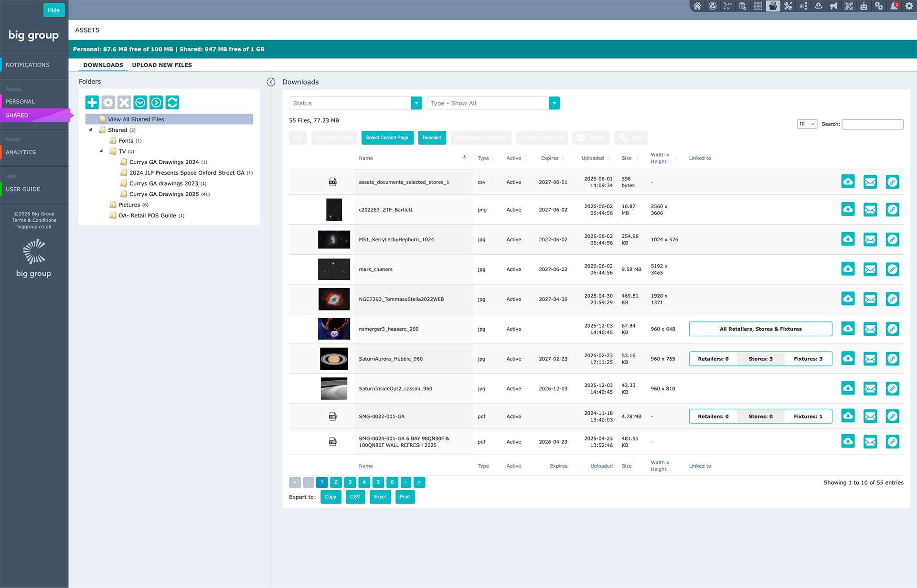Image resolution: width=917 pixels, height=588 pixels.
Task: Open the assets folder toolbar icon
Action: click(x=773, y=6)
